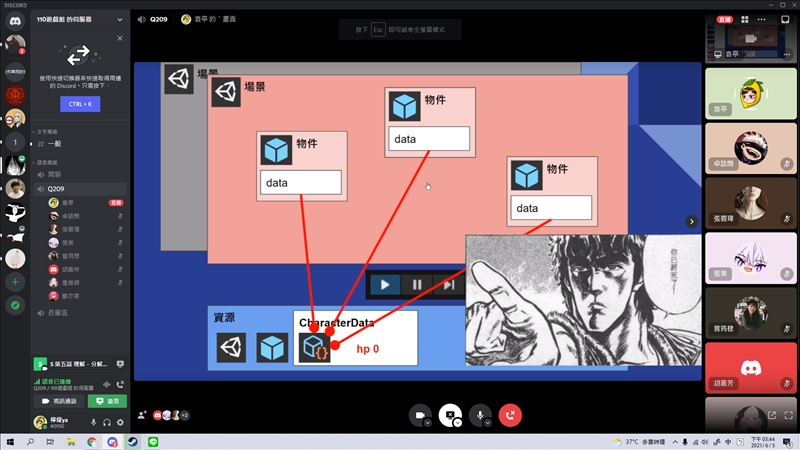
Task: Open the camera options dropdown arrow
Action: [x=428, y=423]
